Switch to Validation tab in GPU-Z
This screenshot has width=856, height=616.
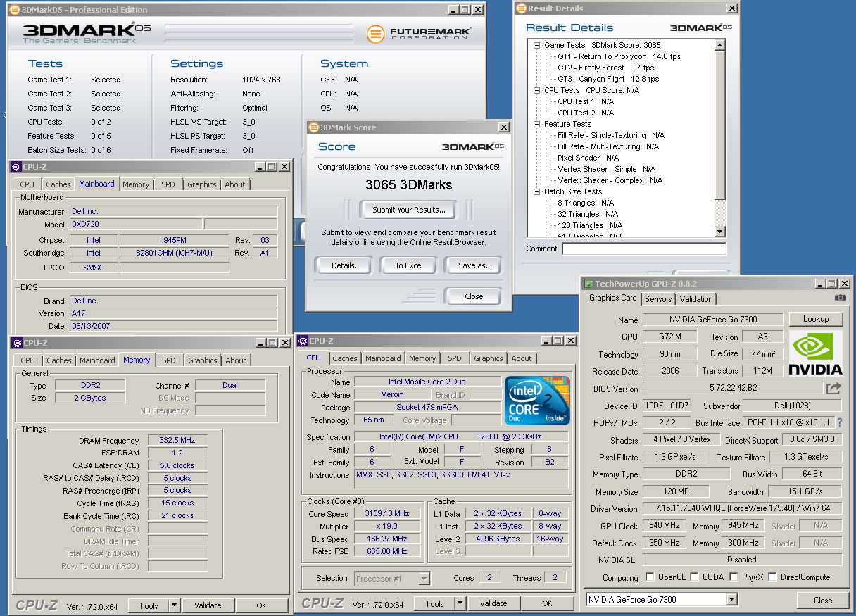(x=695, y=298)
